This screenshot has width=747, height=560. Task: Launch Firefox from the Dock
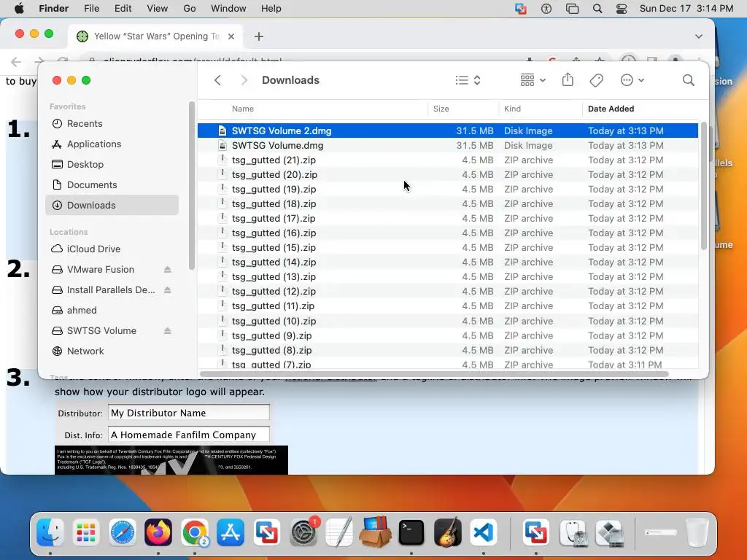coord(158,532)
